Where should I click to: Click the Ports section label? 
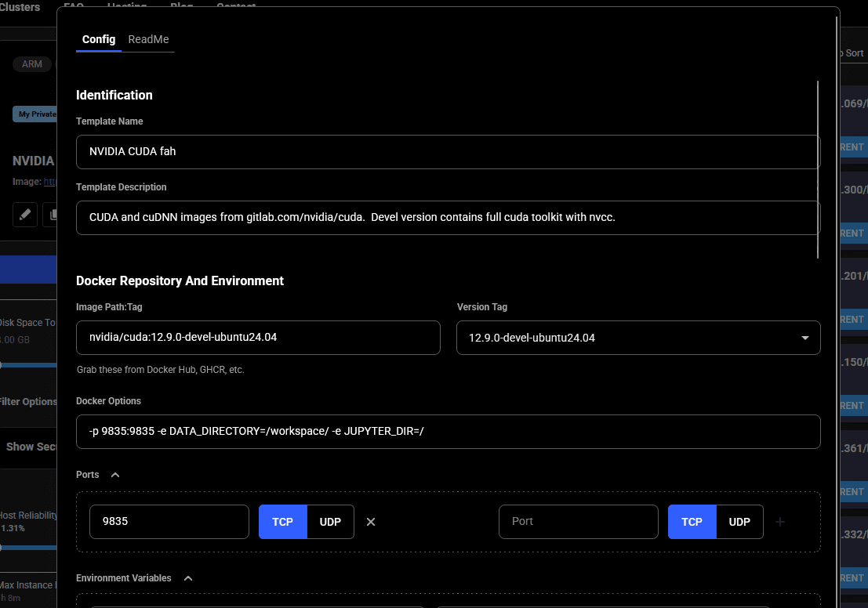pyautogui.click(x=88, y=475)
